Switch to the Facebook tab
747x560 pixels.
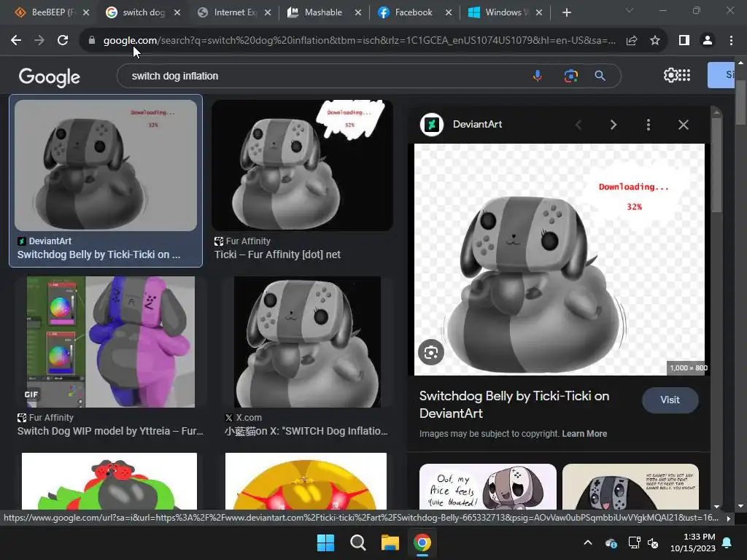point(414,12)
